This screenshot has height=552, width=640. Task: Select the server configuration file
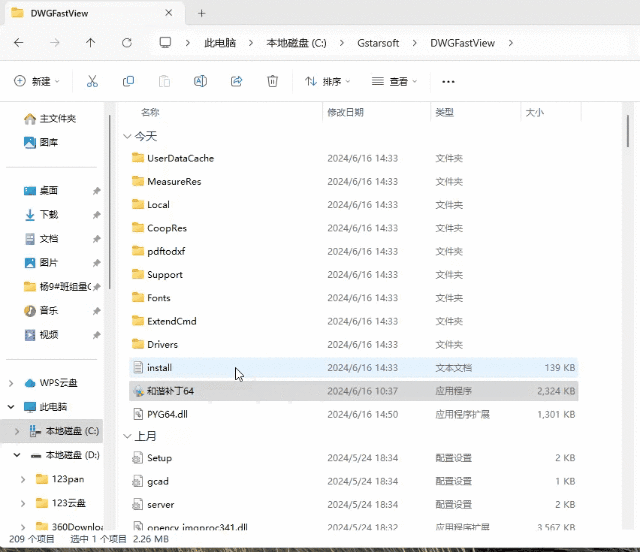353,505
